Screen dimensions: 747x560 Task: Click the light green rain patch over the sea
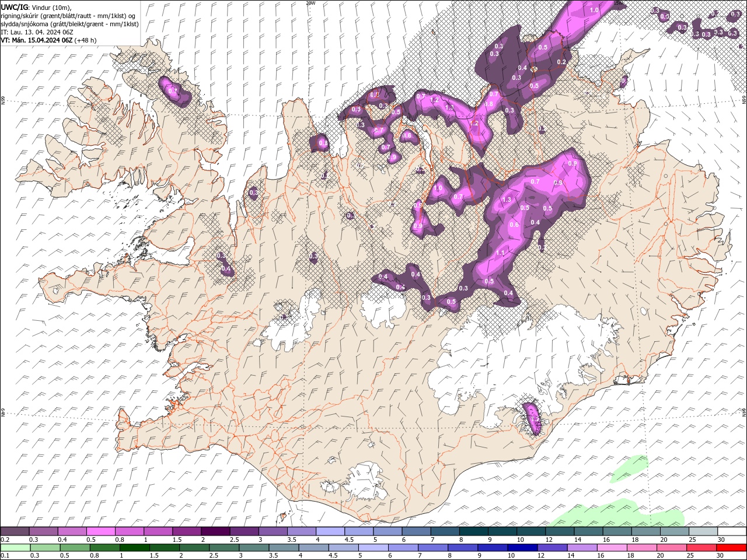pyautogui.click(x=619, y=513)
